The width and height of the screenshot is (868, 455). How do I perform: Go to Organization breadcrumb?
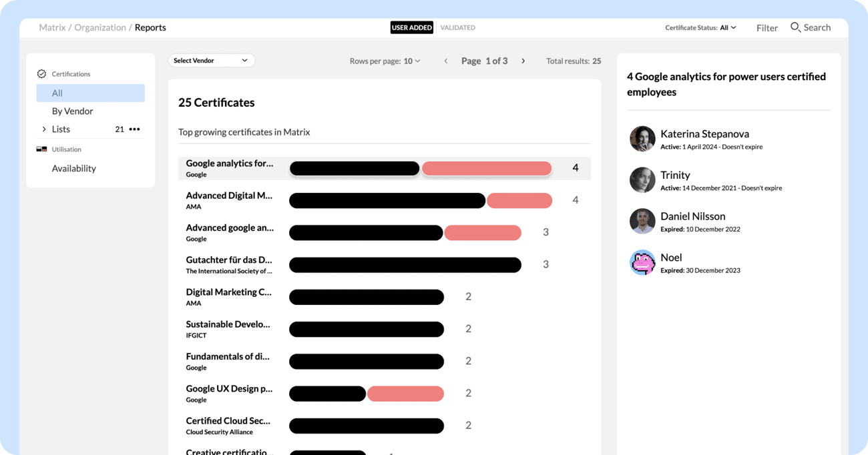point(100,27)
